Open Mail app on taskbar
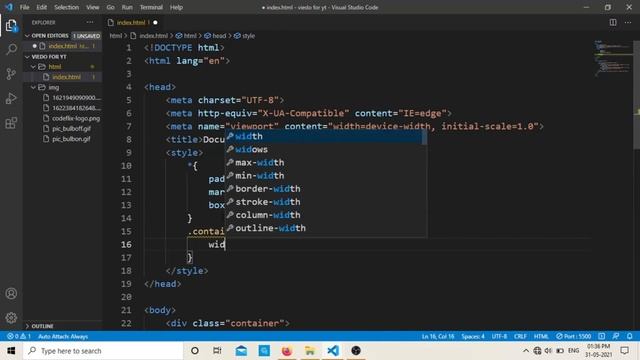Viewport: 640px width, 360px height. (x=241, y=351)
